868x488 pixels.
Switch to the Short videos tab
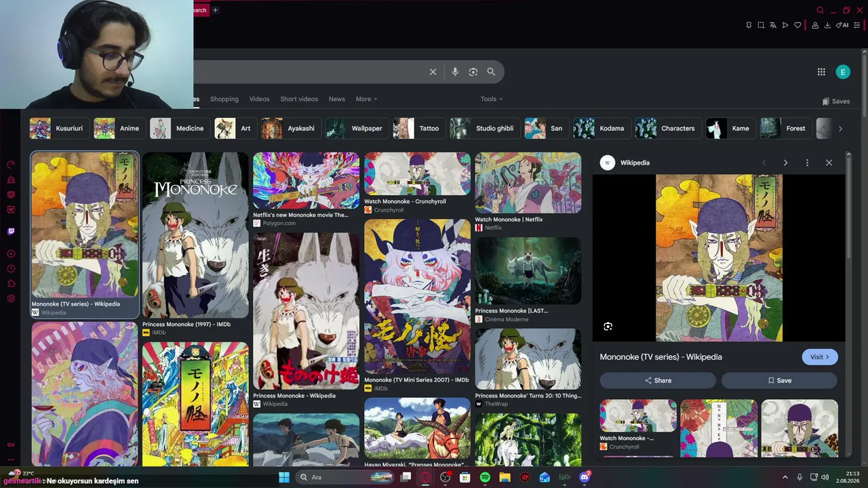point(299,99)
